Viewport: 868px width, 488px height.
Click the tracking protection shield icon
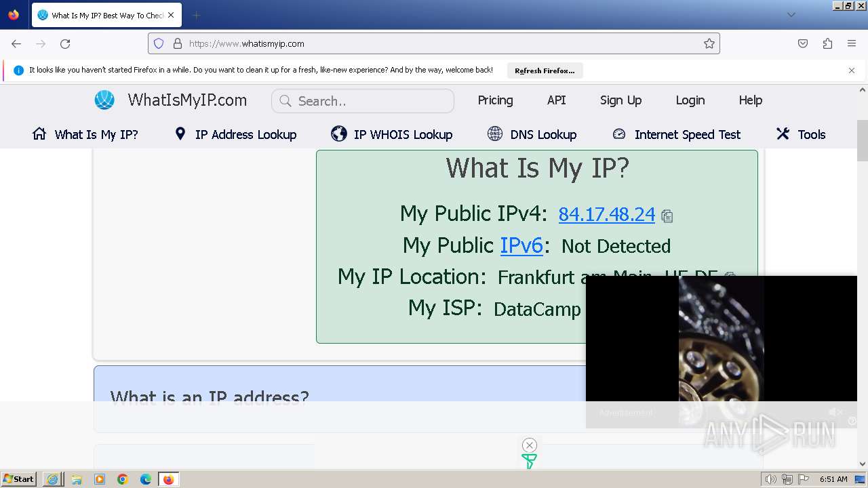[x=159, y=43]
